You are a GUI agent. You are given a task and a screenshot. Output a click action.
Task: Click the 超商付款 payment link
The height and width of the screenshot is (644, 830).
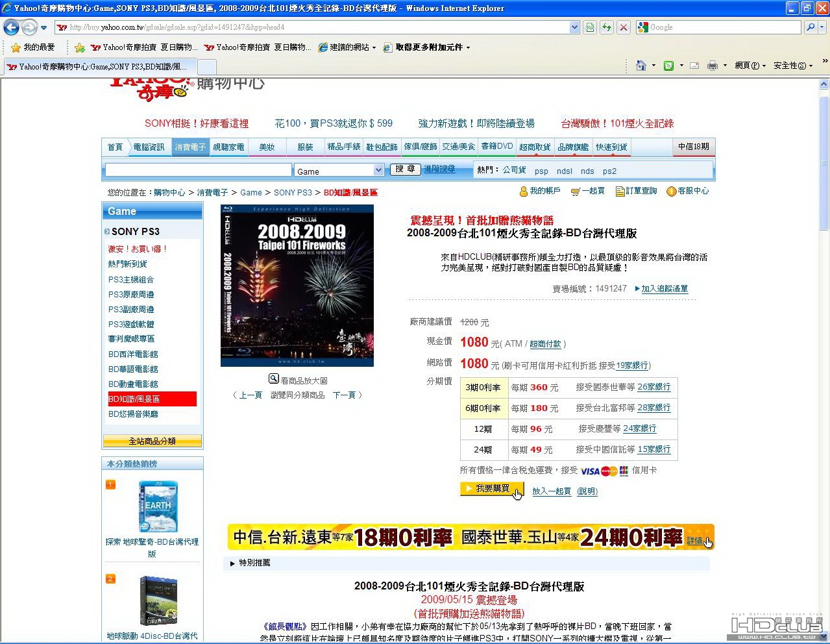pos(545,344)
